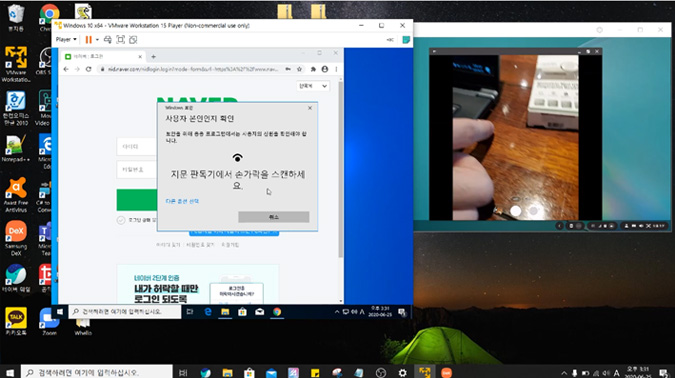Pause the virtual machine in VMware toolbar
Viewport: 675px width, 378px height.
pos(89,40)
